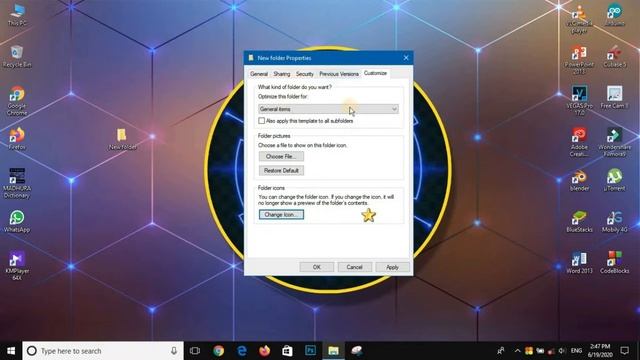Screen dimensions: 640x360
Task: Select the KMPlayer 64X desktop shortcut
Action: coord(17,266)
